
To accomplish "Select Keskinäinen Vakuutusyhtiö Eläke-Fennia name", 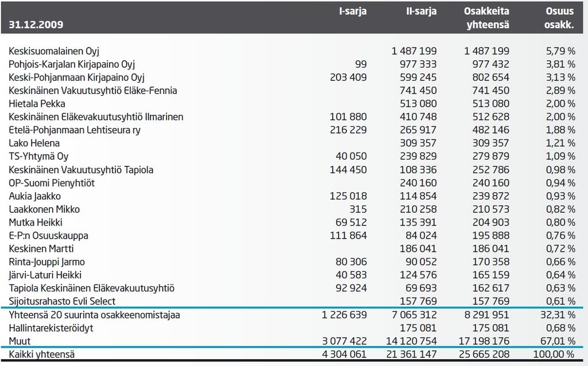I will [92, 91].
